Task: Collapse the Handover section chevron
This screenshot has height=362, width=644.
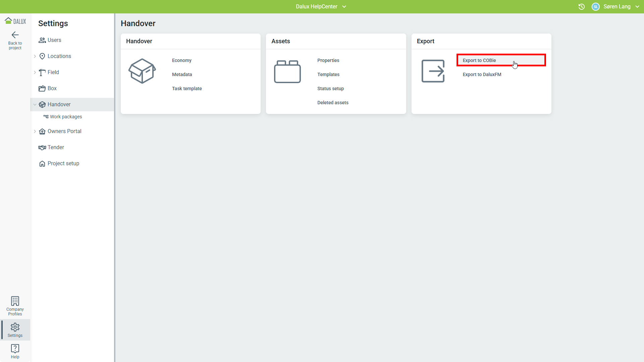Action: pos(35,105)
